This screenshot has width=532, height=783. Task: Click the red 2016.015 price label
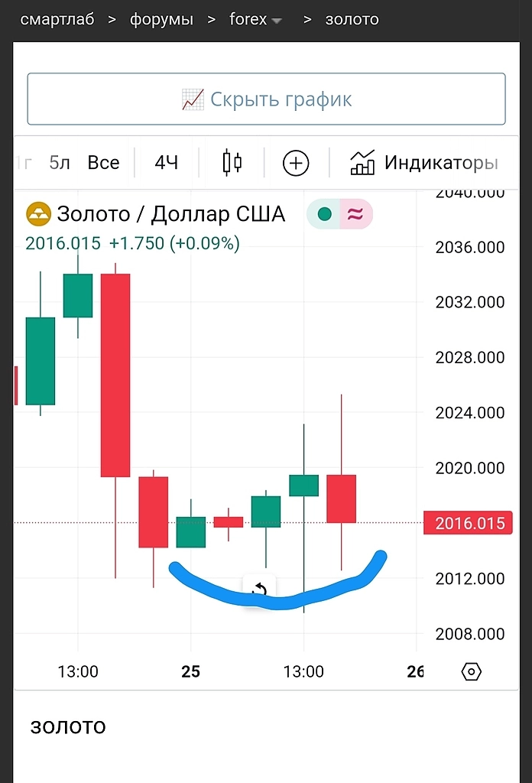coord(469,524)
